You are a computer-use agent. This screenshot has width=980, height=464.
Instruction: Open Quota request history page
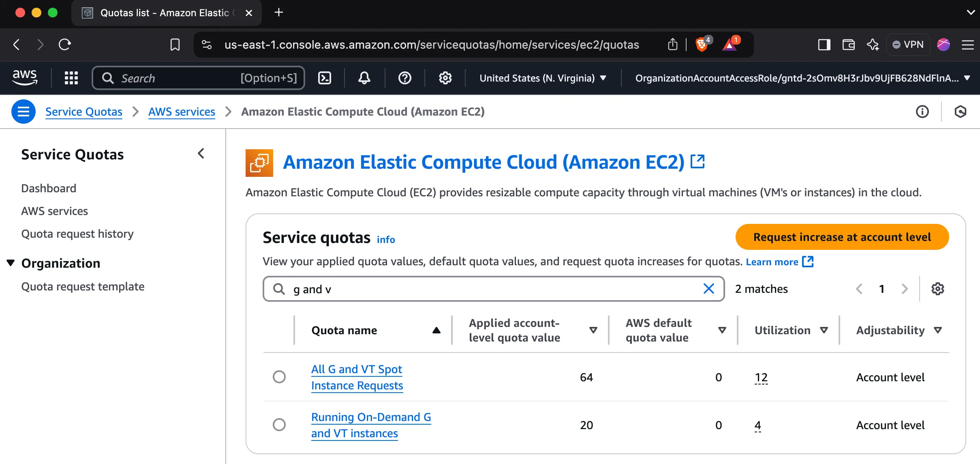click(77, 234)
